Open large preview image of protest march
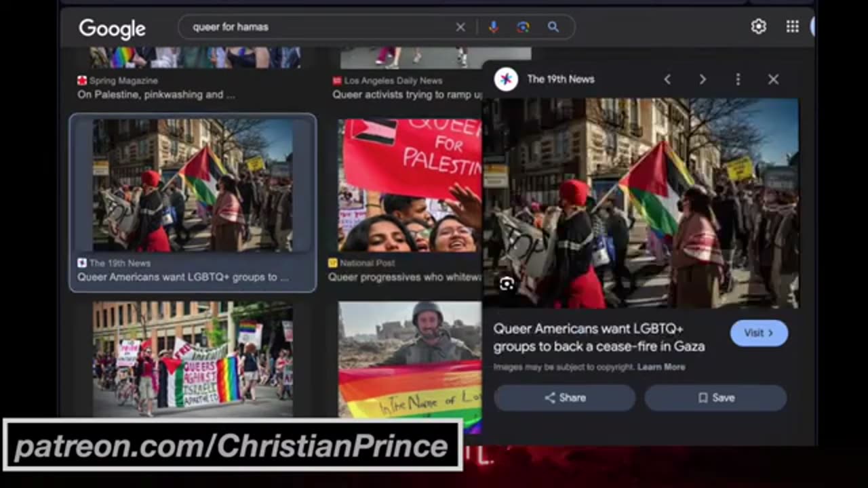This screenshot has width=868, height=488. [x=641, y=203]
